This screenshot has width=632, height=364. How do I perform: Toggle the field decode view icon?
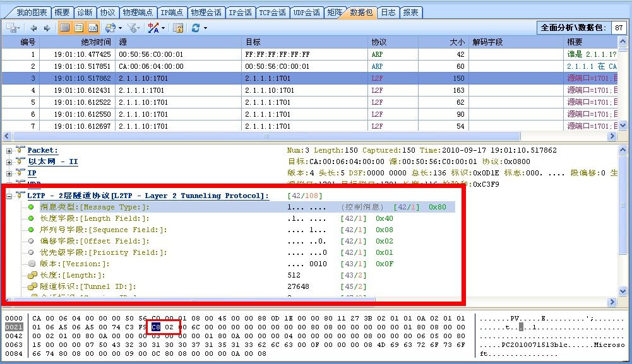[79, 28]
